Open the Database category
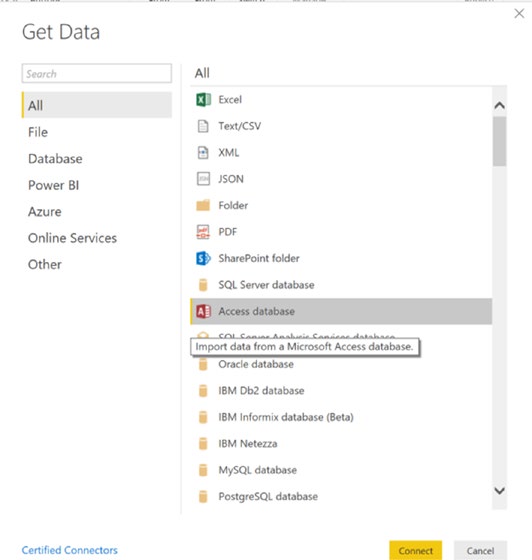The image size is (532, 560). click(55, 159)
